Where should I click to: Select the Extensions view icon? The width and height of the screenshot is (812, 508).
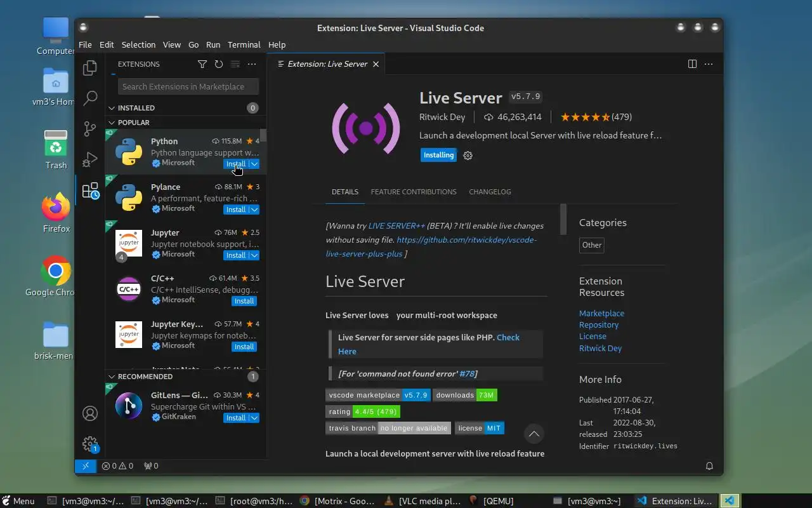click(x=90, y=190)
